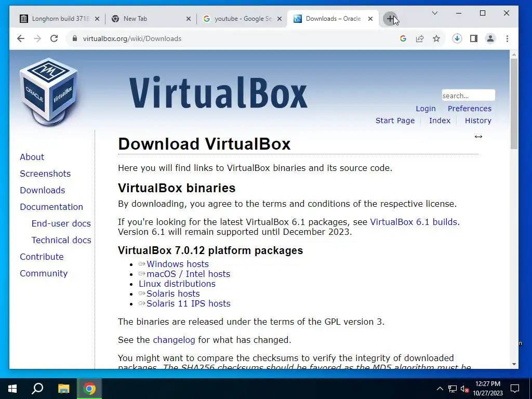532x399 pixels.
Task: Close the Downloads Oracle tab
Action: tap(370, 19)
